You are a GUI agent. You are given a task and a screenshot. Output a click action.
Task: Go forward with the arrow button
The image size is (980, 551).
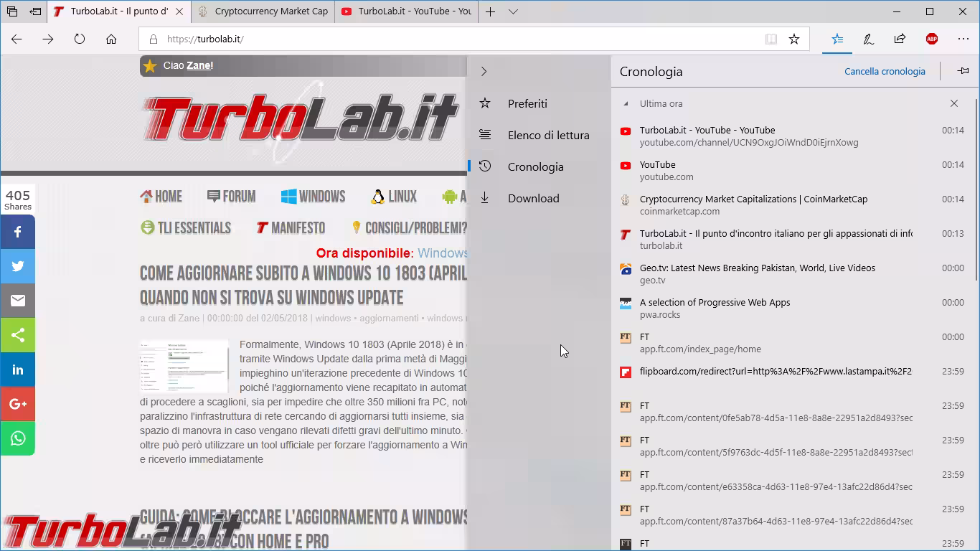click(x=48, y=39)
